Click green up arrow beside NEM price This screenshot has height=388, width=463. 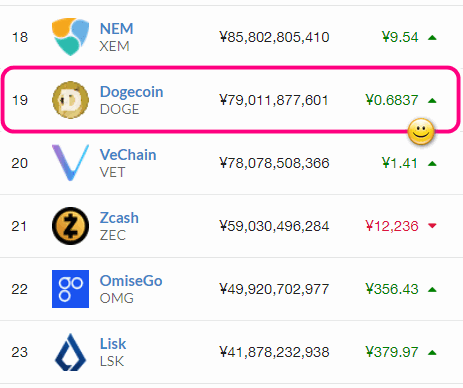(x=432, y=38)
